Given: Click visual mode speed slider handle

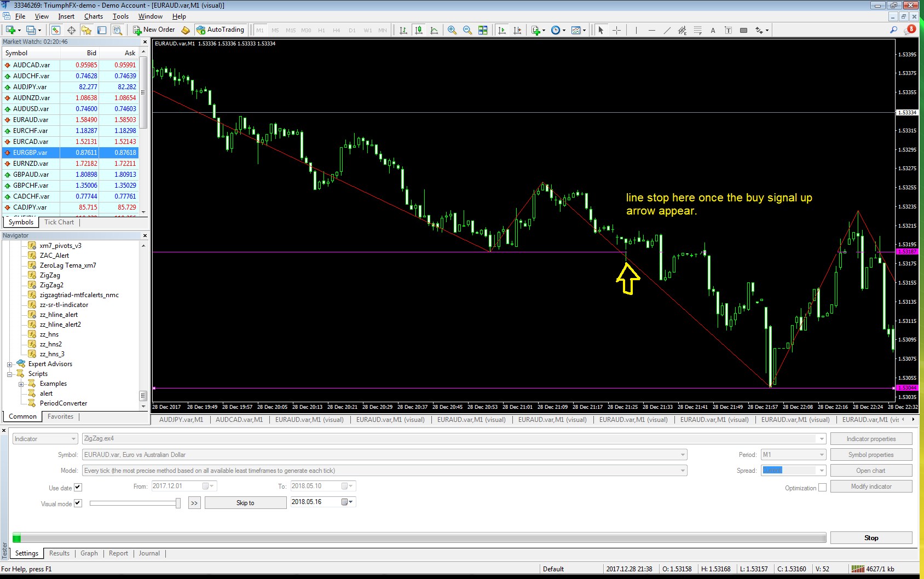Looking at the screenshot, I should tap(178, 503).
